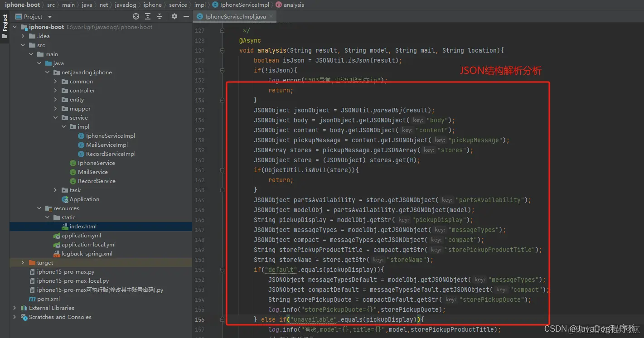Select iphone15-pro-max.py file
Viewport: 644px width, 338px height.
click(x=65, y=272)
